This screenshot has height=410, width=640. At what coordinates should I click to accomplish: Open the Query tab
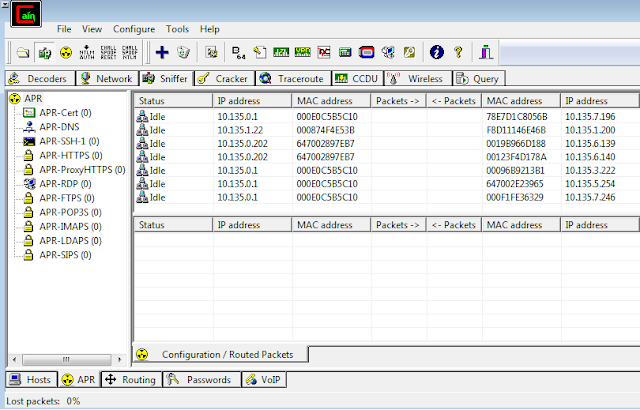[479, 78]
